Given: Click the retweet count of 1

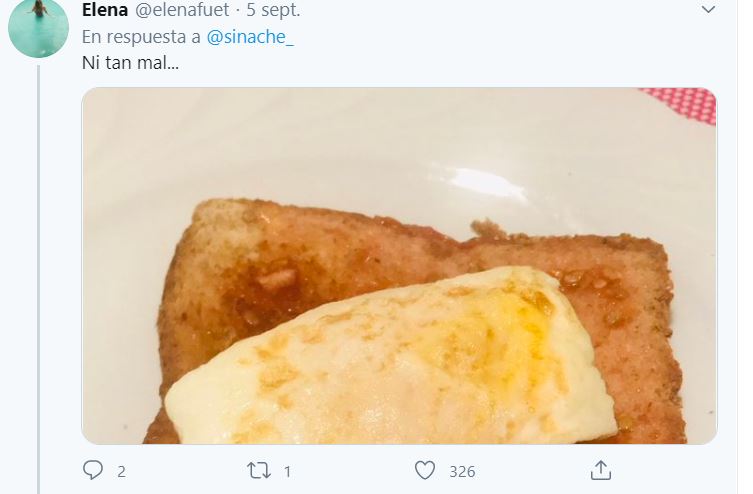Looking at the screenshot, I should [x=288, y=471].
